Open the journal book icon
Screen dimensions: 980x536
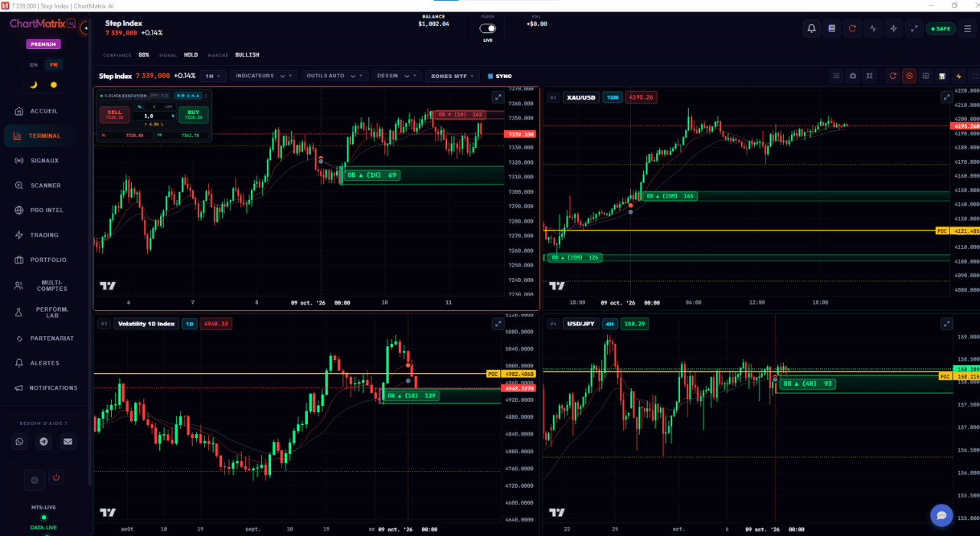(x=832, y=29)
